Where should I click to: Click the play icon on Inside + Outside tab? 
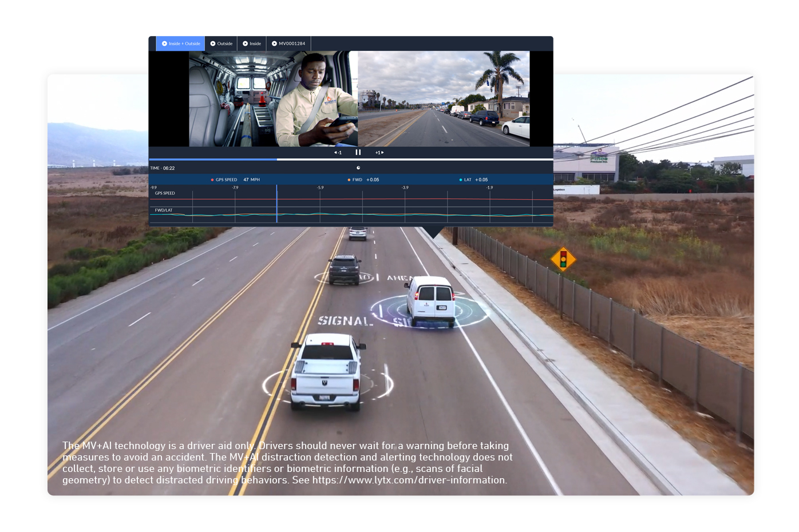[165, 43]
